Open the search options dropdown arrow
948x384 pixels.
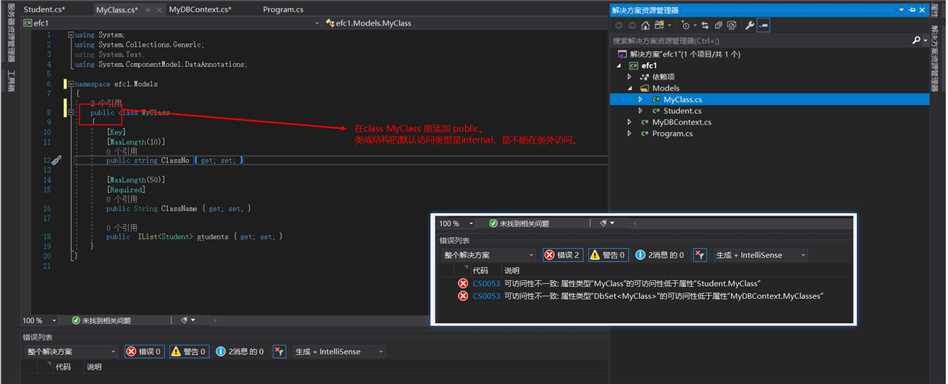925,41
